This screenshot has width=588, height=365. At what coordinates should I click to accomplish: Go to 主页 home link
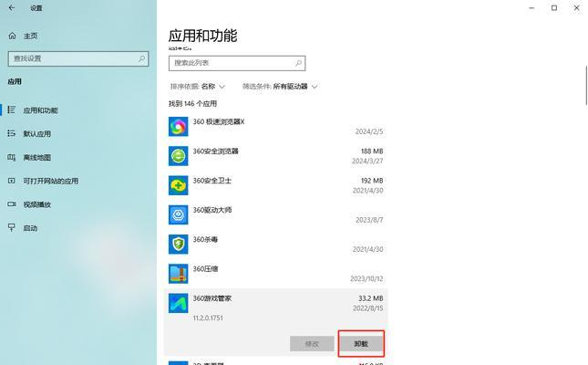(x=30, y=36)
